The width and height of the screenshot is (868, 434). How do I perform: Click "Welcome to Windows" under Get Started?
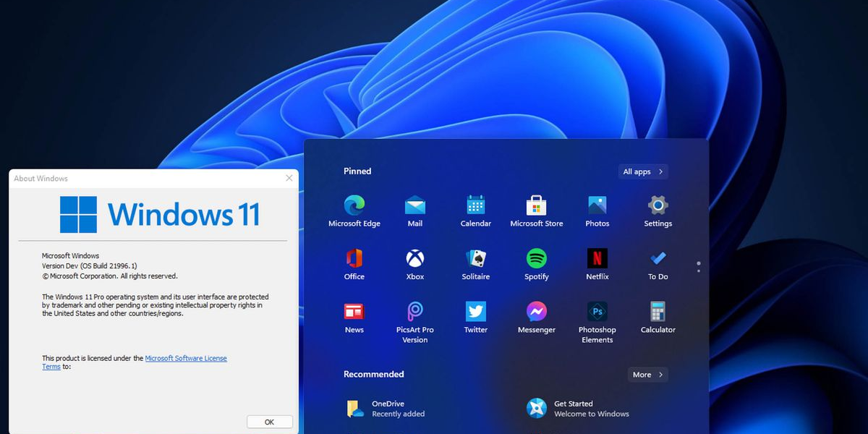point(592,414)
